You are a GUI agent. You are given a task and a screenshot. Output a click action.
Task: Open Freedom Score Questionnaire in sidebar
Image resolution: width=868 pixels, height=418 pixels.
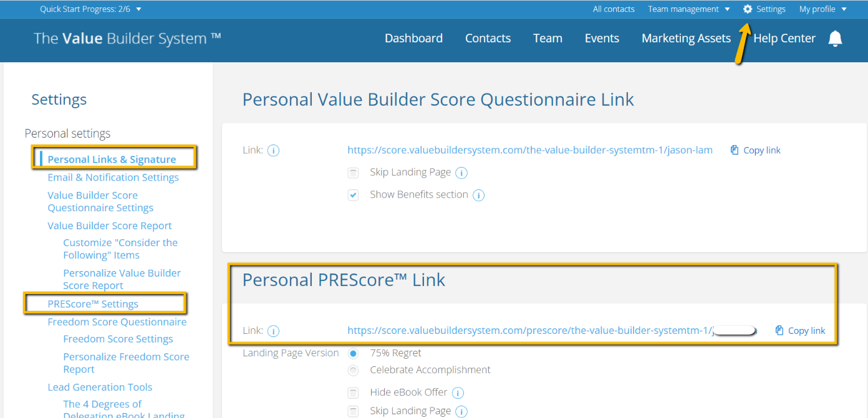click(117, 322)
